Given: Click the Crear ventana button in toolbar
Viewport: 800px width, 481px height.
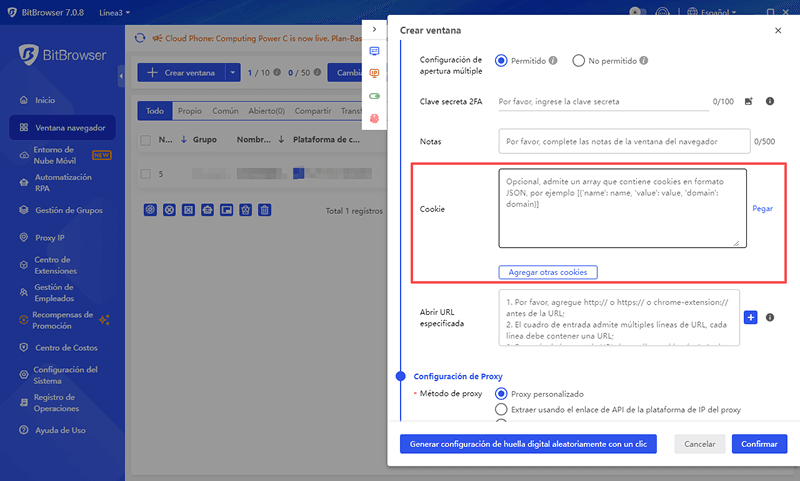Looking at the screenshot, I should 181,72.
